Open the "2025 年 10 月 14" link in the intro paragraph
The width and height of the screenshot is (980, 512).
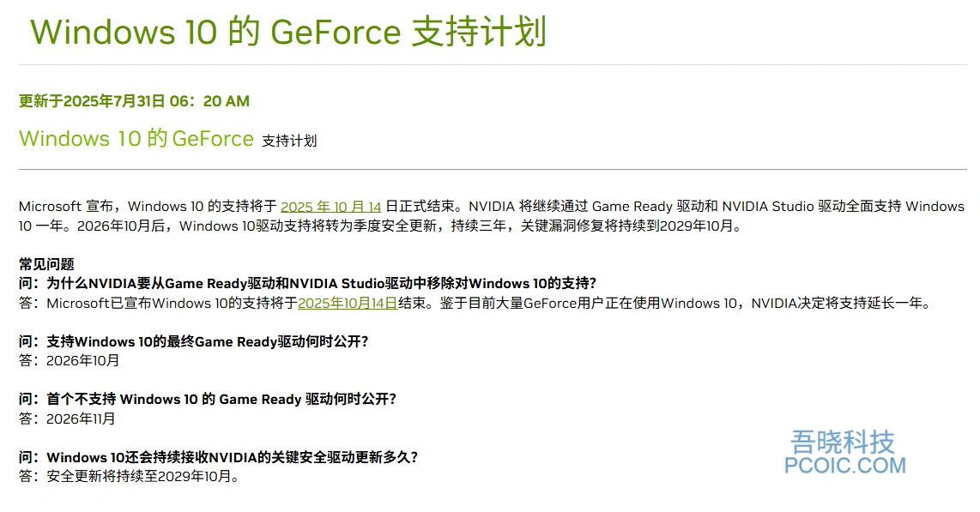coord(330,207)
